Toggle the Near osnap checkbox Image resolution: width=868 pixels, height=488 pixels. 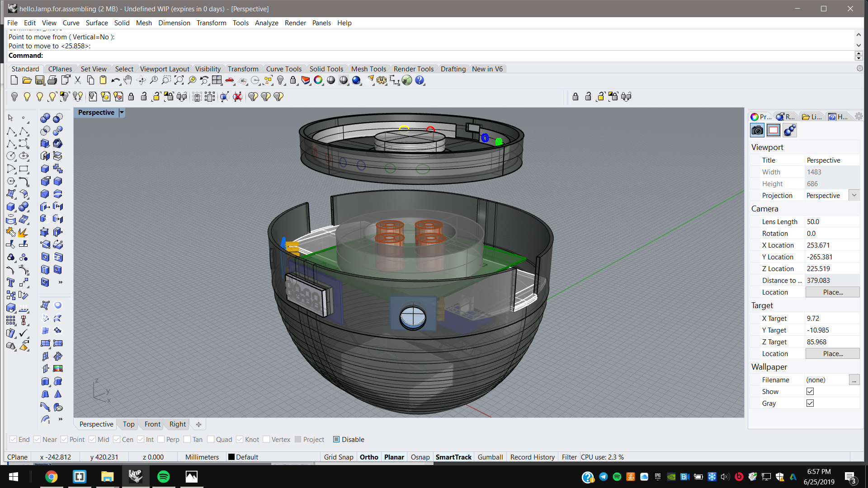37,439
